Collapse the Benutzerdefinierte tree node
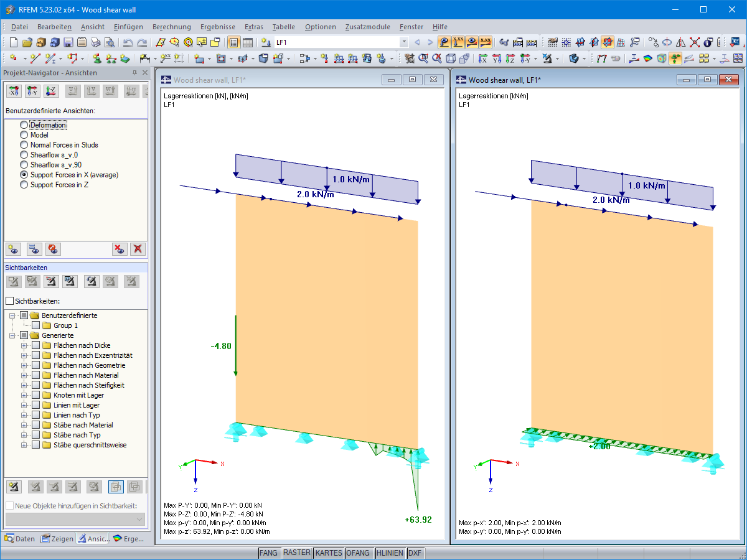This screenshot has width=747, height=560. (x=12, y=315)
